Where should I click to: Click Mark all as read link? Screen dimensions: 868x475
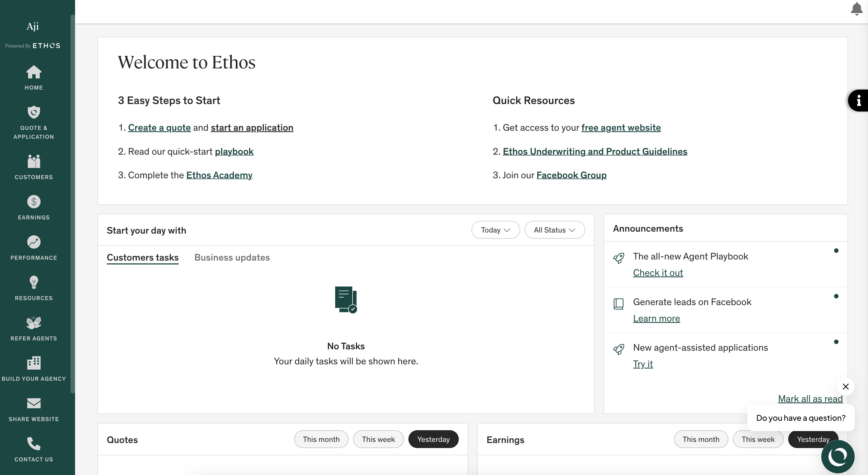pyautogui.click(x=810, y=399)
